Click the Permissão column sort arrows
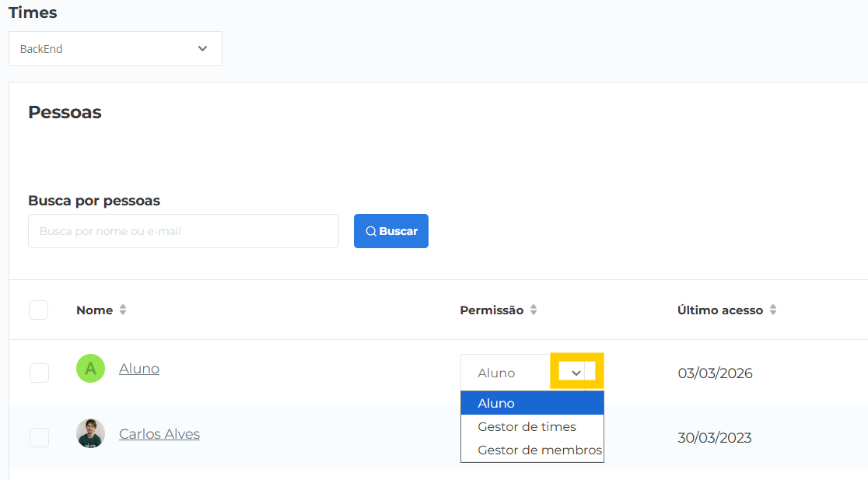The image size is (868, 480). [534, 310]
